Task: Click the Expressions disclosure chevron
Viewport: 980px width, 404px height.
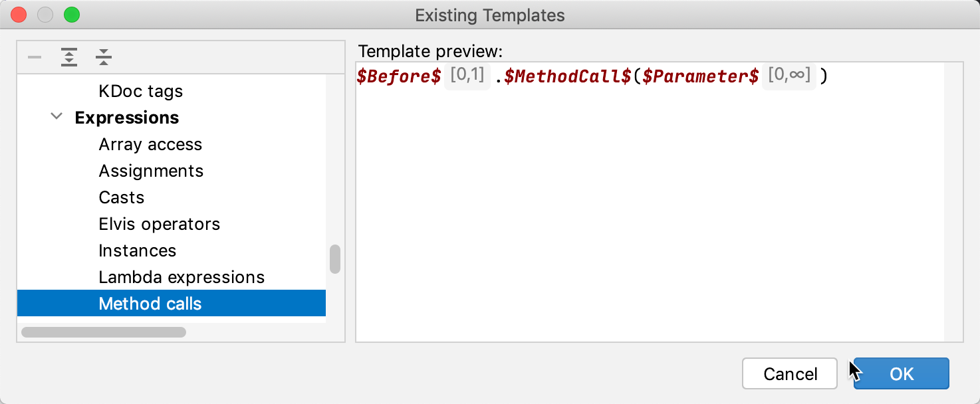Action: (x=57, y=116)
